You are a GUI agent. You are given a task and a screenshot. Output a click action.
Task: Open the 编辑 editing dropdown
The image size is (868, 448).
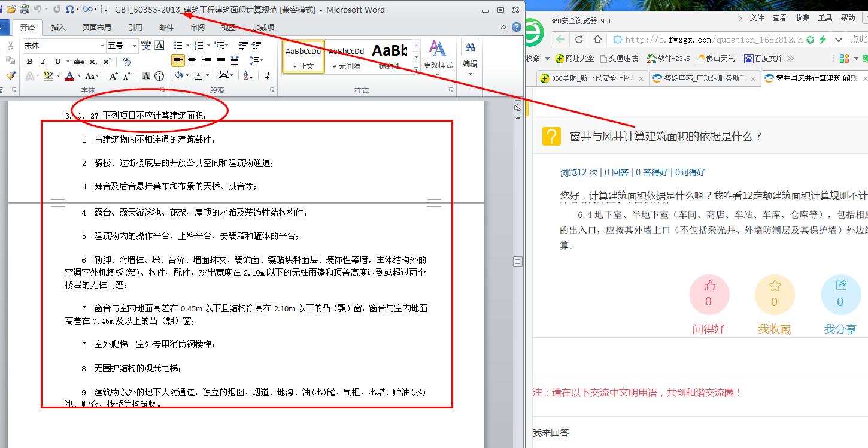coord(470,59)
